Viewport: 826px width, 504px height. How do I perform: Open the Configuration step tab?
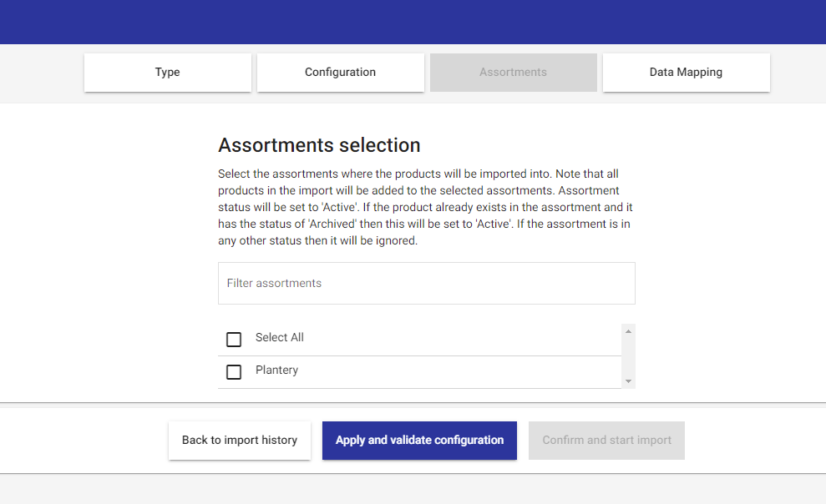[340, 72]
